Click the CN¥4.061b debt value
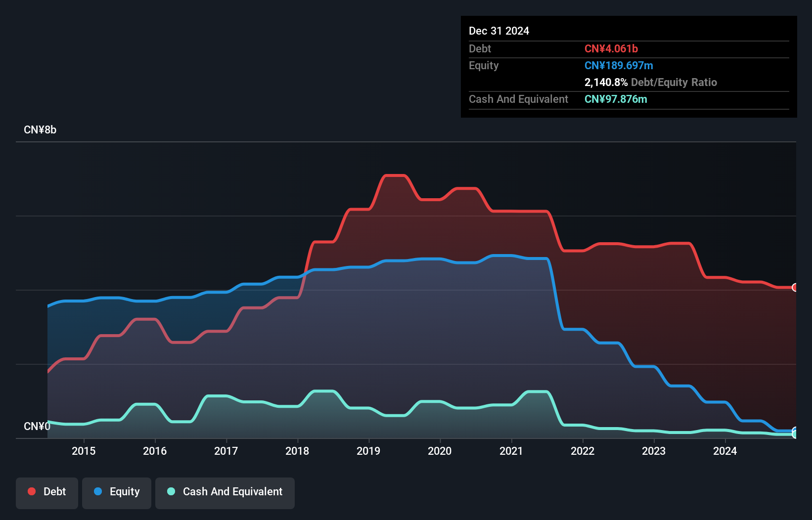Screen dimensions: 812x520 click(611, 48)
